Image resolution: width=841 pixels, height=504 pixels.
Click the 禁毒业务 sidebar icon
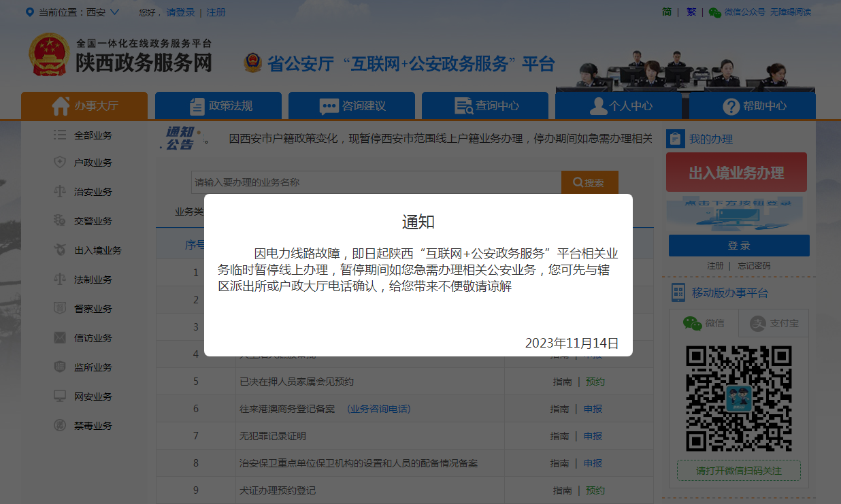point(60,426)
